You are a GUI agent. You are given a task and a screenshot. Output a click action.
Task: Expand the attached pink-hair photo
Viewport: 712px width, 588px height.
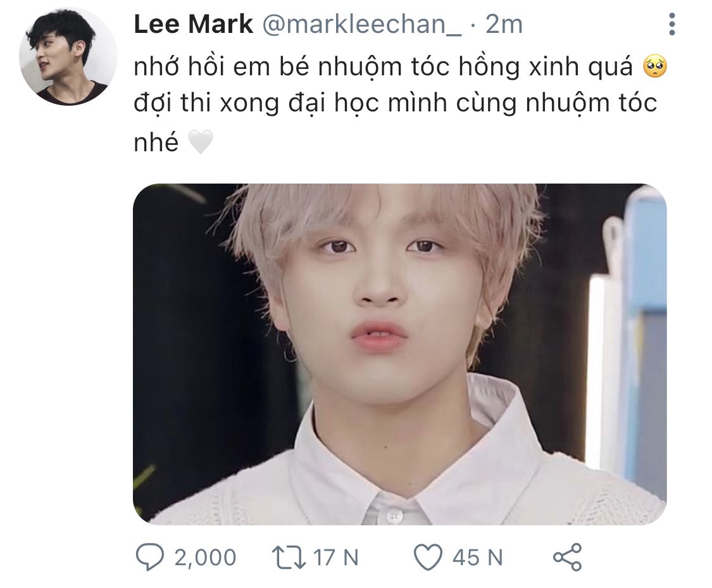point(399,354)
